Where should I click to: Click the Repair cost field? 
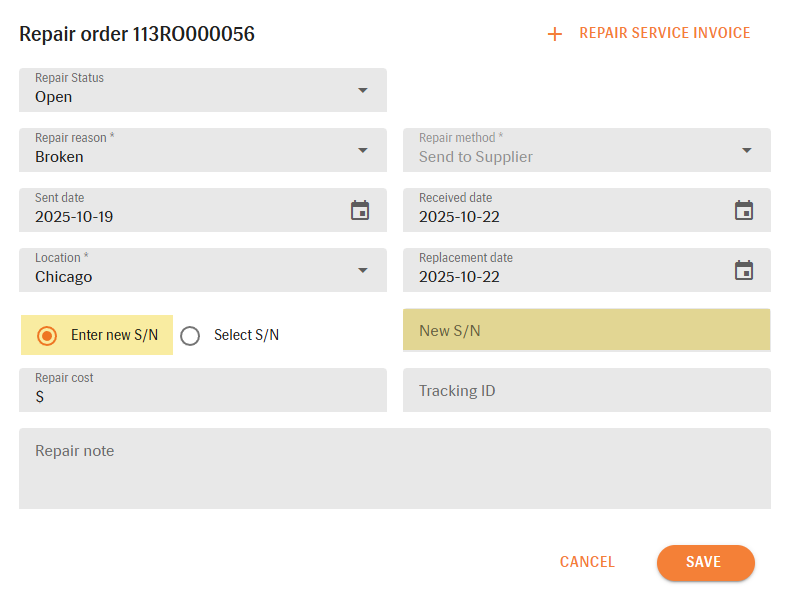click(202, 396)
